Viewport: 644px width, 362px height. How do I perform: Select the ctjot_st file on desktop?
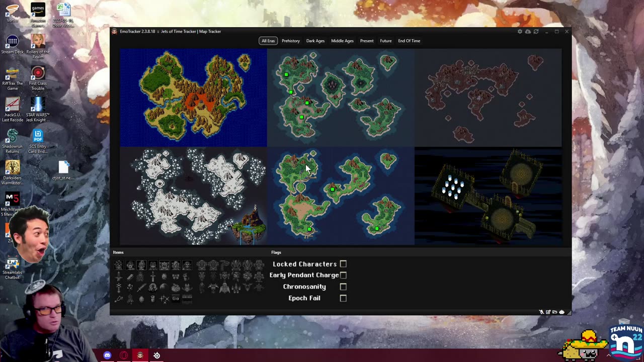tap(63, 170)
